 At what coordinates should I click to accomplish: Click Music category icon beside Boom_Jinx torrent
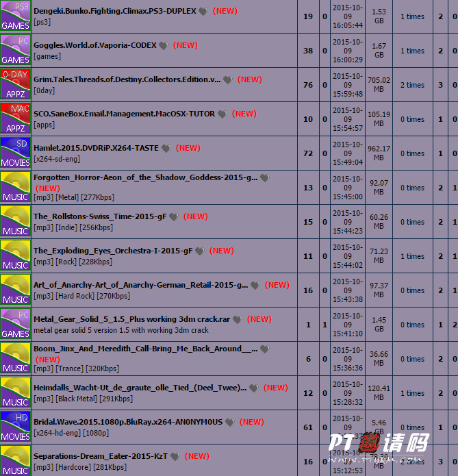click(x=16, y=358)
